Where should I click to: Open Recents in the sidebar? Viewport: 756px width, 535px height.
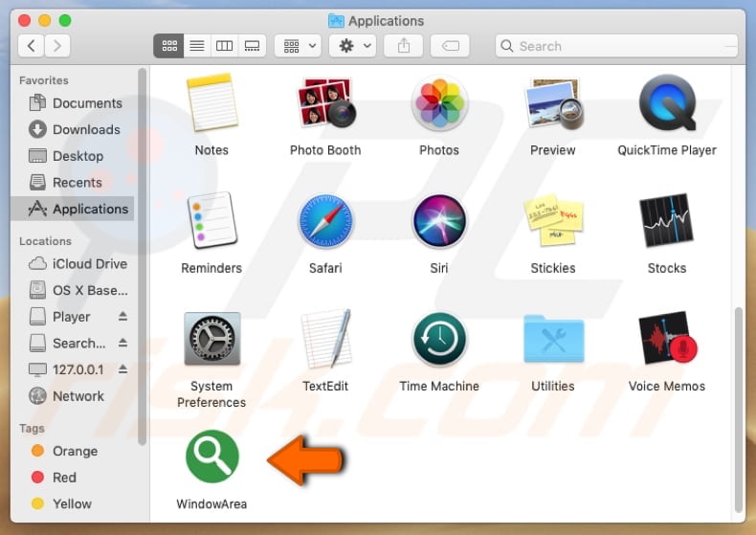(73, 183)
